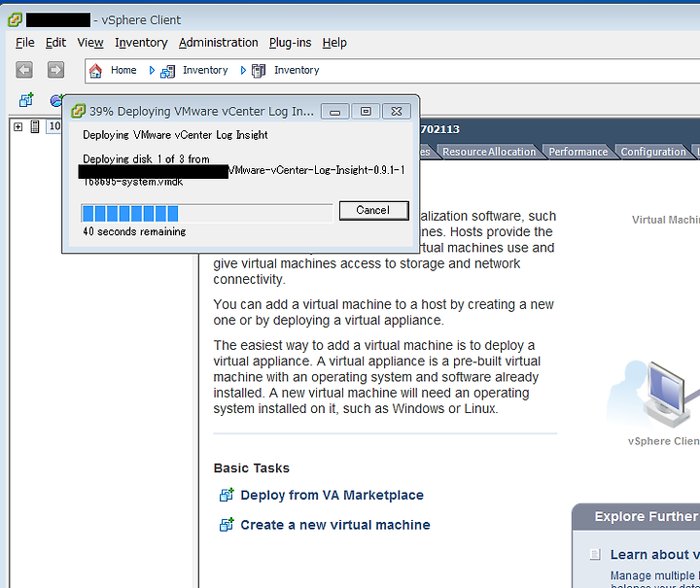Image resolution: width=700 pixels, height=588 pixels.
Task: Expand the host tree node
Action: [x=17, y=126]
